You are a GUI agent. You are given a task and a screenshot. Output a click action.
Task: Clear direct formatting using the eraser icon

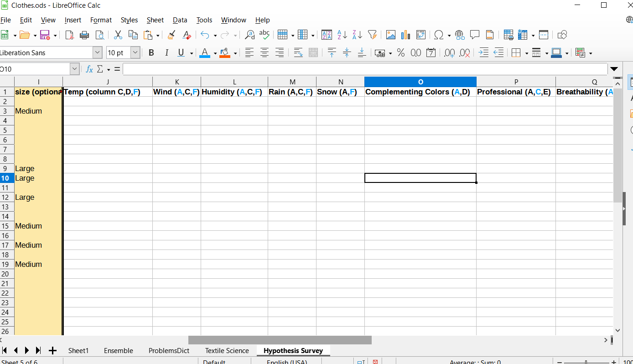pos(187,35)
